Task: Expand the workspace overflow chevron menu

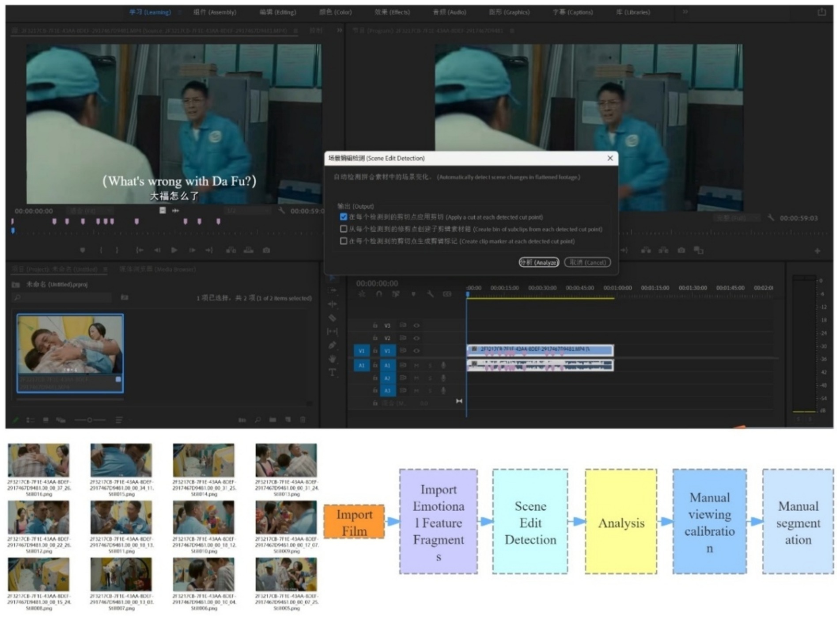Action: 685,12
